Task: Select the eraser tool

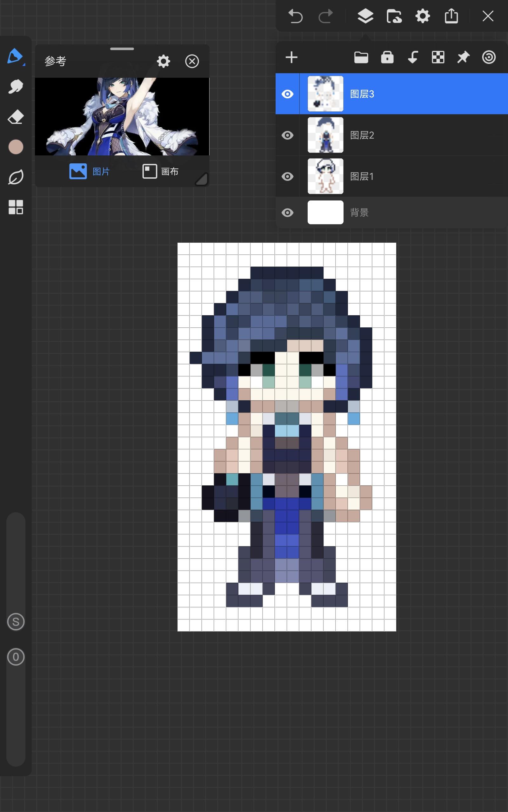Action: pos(16,117)
